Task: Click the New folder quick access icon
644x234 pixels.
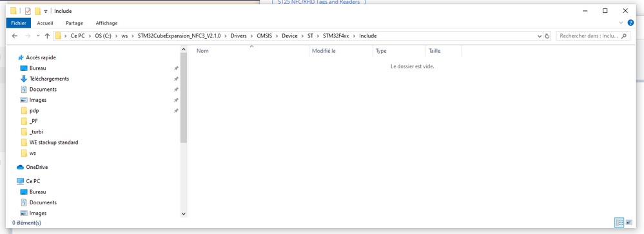Action: 37,11
